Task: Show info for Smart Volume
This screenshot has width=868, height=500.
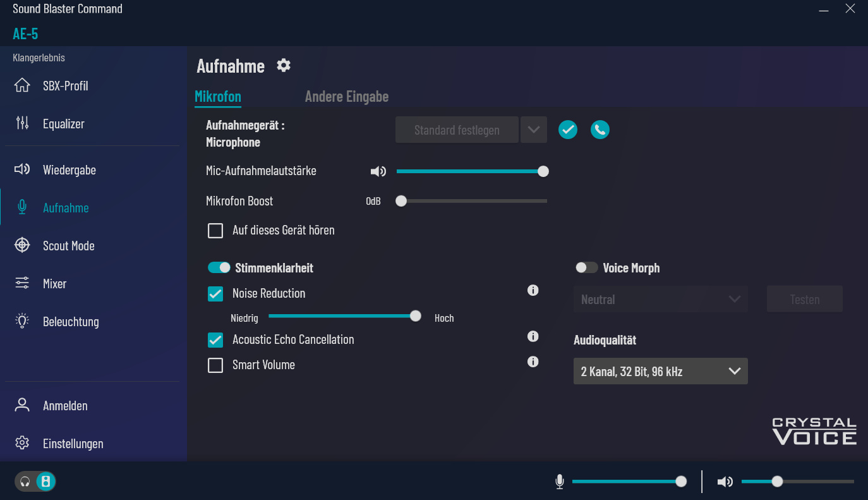Action: pos(533,362)
